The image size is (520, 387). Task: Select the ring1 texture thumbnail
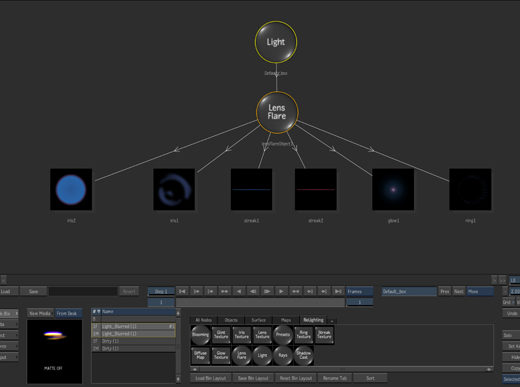point(470,189)
